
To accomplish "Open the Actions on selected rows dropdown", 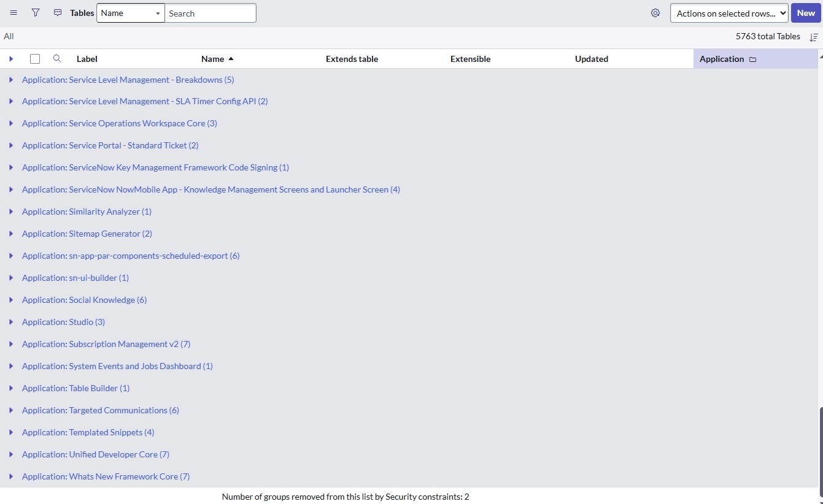I will [728, 12].
